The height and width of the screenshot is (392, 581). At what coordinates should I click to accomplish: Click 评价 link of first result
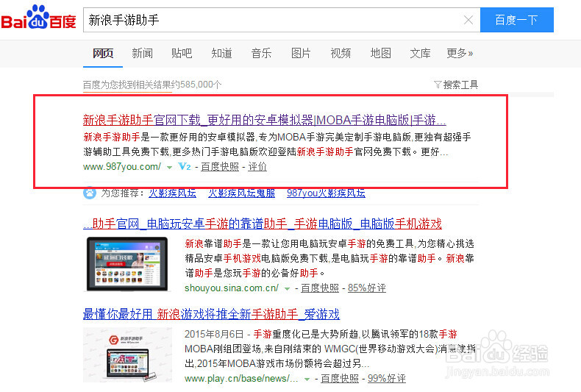[257, 167]
